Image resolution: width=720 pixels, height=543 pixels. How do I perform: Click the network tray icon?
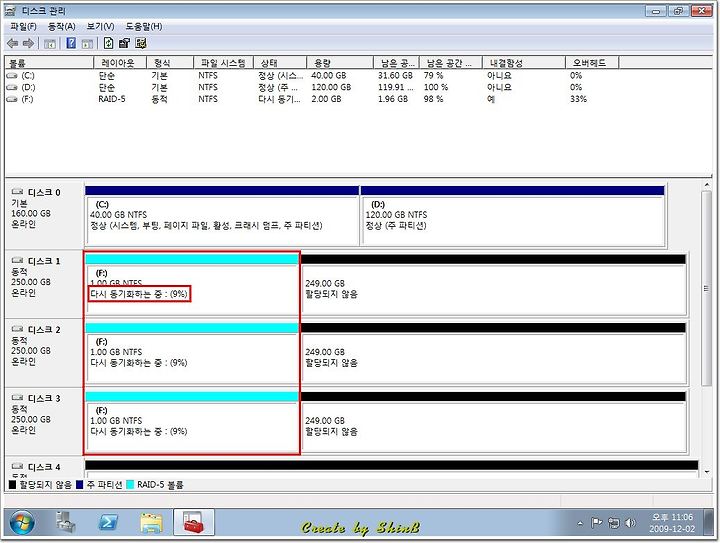click(x=613, y=523)
